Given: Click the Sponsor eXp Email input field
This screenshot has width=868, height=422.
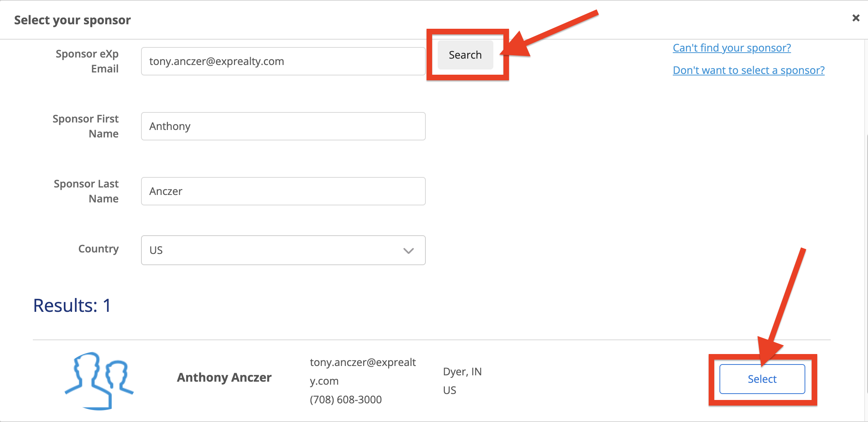Looking at the screenshot, I should 283,61.
